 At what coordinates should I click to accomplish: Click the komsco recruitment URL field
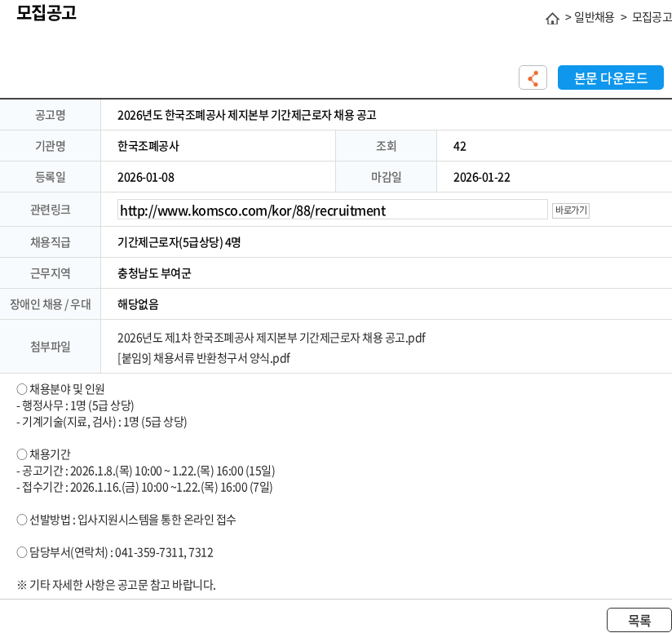(x=332, y=210)
